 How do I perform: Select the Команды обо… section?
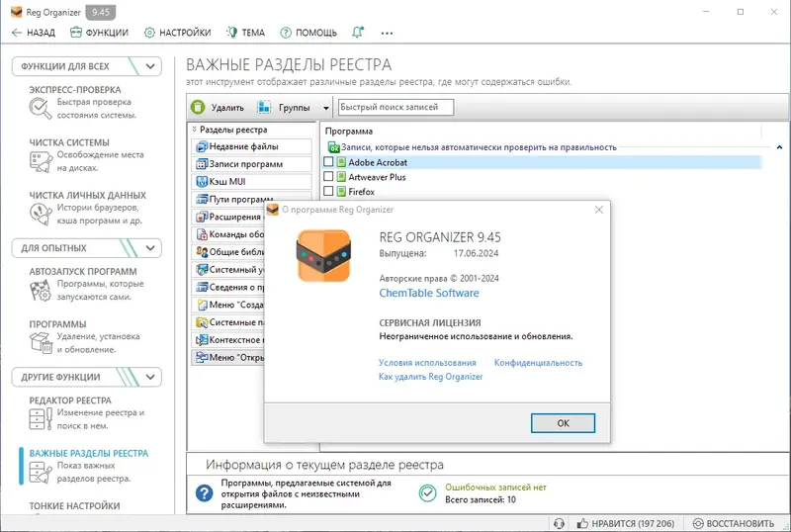coord(228,234)
